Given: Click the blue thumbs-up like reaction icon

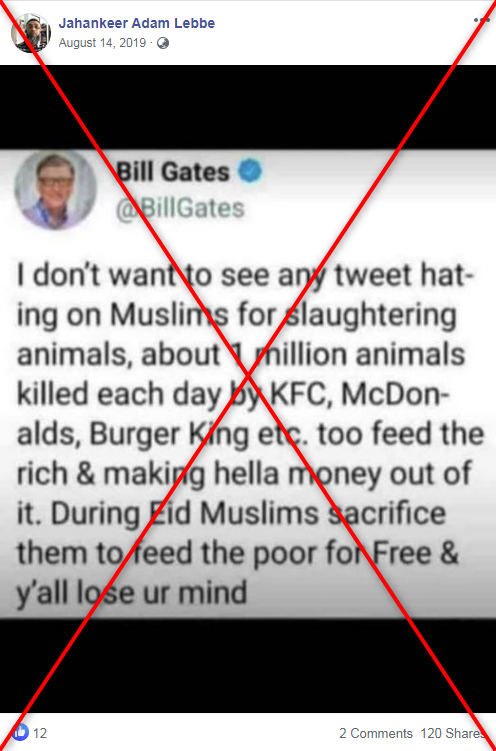Looking at the screenshot, I should pyautogui.click(x=21, y=733).
